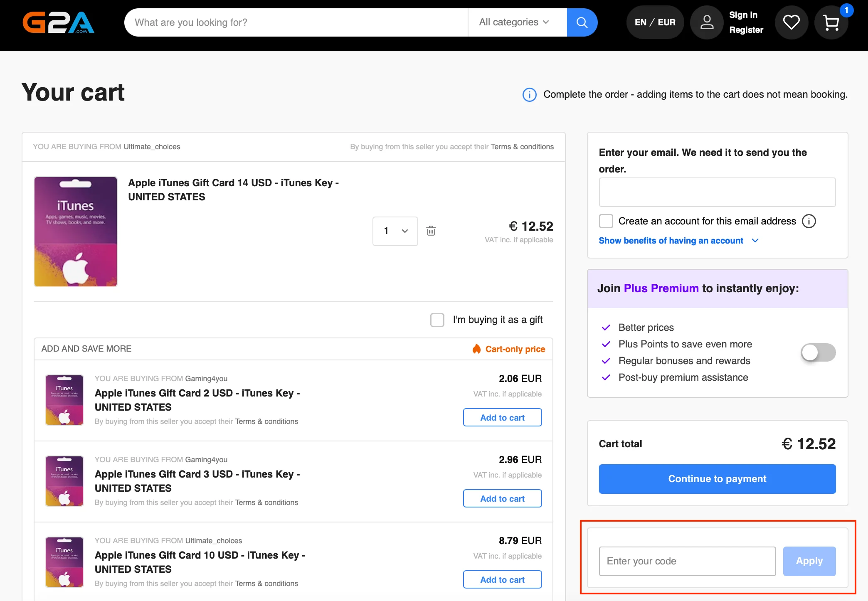The image size is (868, 601).
Task: Open the item quantity dropdown
Action: click(395, 231)
